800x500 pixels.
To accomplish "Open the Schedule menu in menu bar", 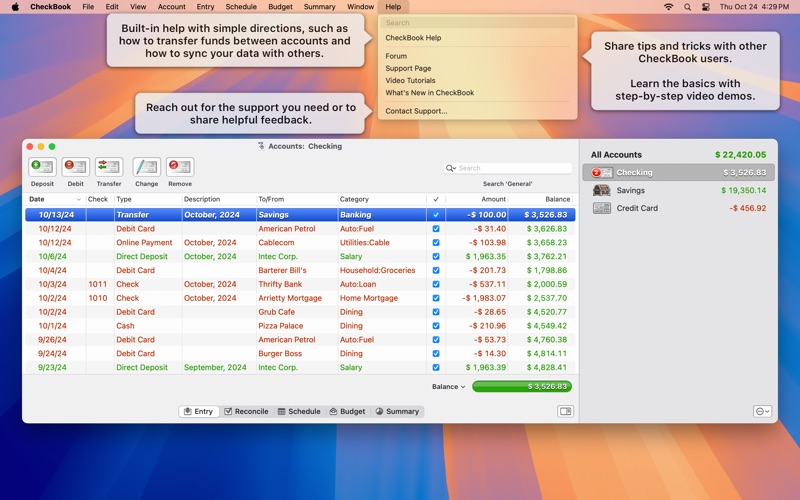I will pos(241,7).
